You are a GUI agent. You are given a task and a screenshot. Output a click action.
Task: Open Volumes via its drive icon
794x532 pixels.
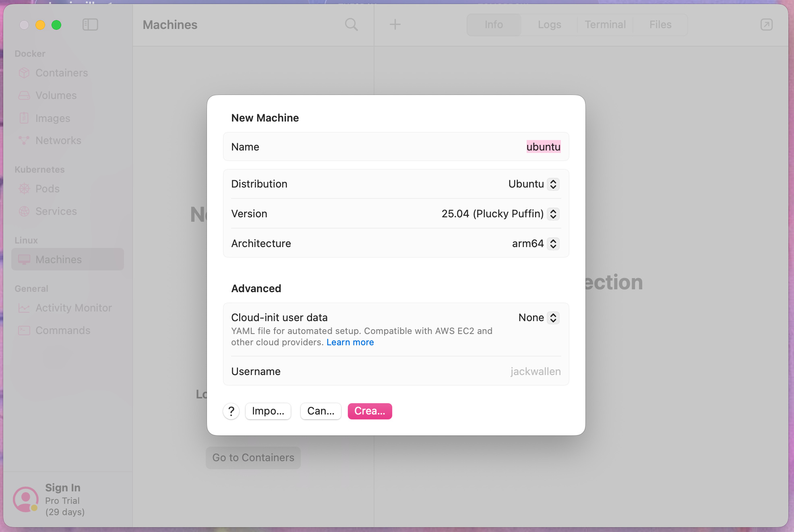24,95
